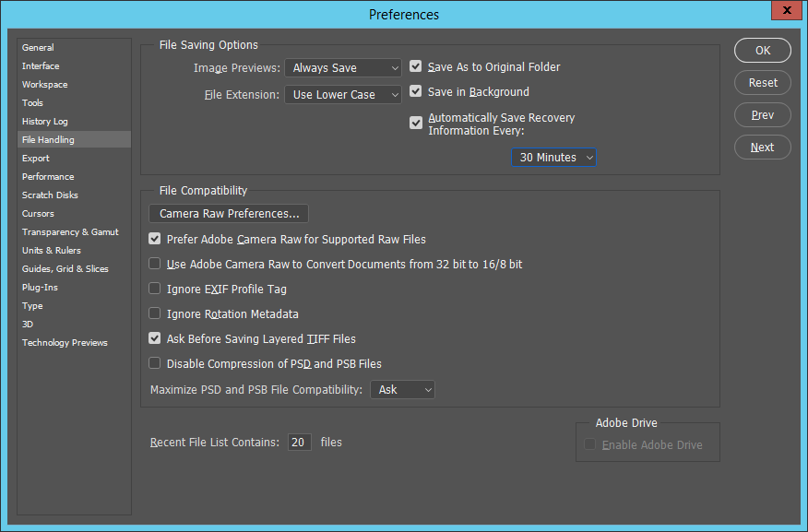Confirm preferences with the OK button
The width and height of the screenshot is (808, 532).
pos(763,51)
